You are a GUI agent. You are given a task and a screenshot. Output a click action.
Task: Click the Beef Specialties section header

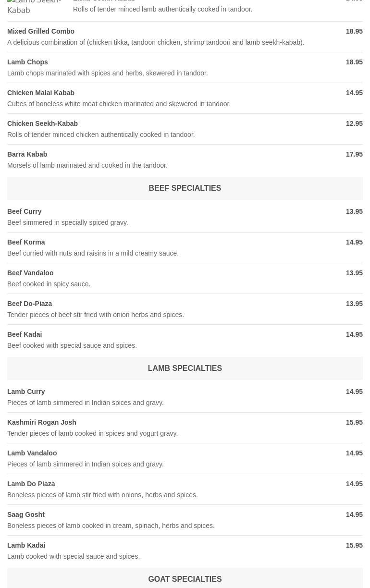pyautogui.click(x=185, y=188)
